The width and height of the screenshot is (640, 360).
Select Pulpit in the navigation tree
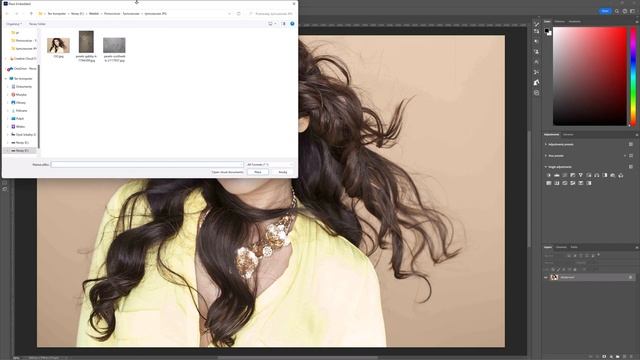(20, 118)
